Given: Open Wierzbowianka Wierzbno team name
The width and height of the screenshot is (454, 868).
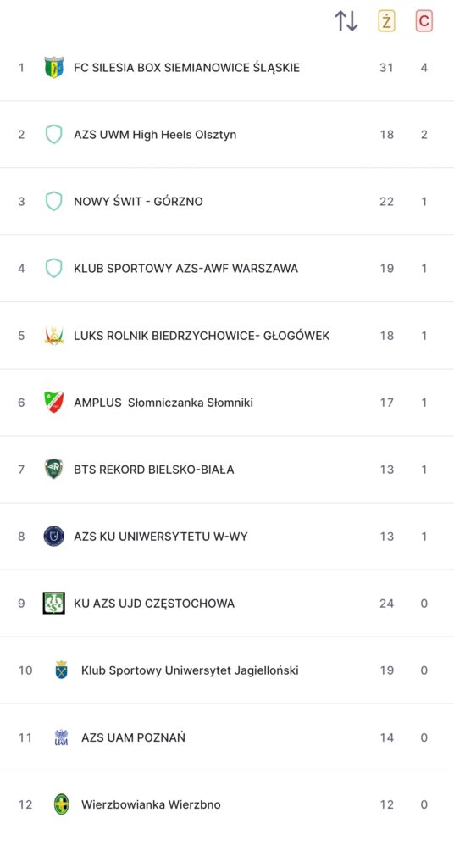Looking at the screenshot, I should [151, 804].
